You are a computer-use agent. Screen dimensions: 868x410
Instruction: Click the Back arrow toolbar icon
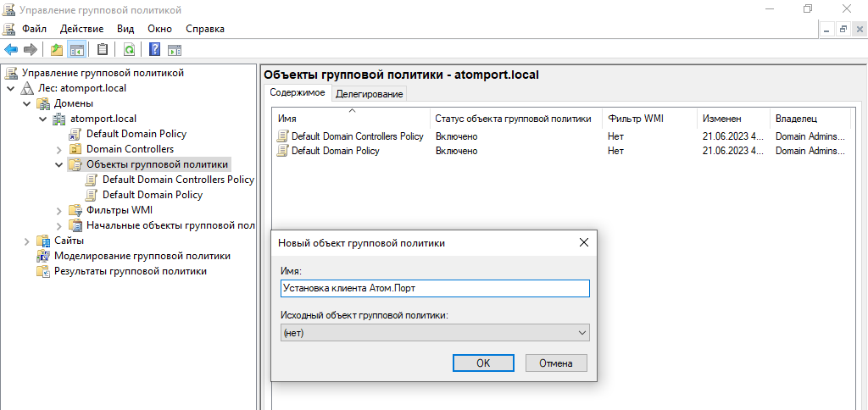coord(11,49)
